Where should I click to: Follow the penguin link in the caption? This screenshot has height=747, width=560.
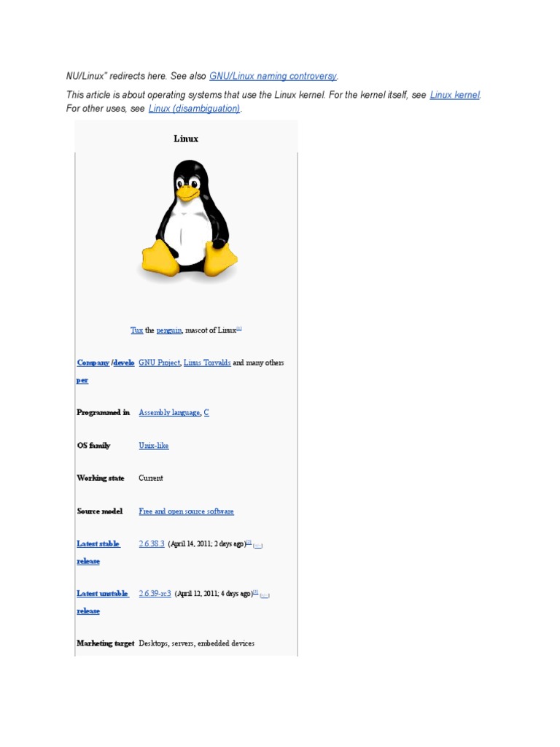pyautogui.click(x=169, y=330)
